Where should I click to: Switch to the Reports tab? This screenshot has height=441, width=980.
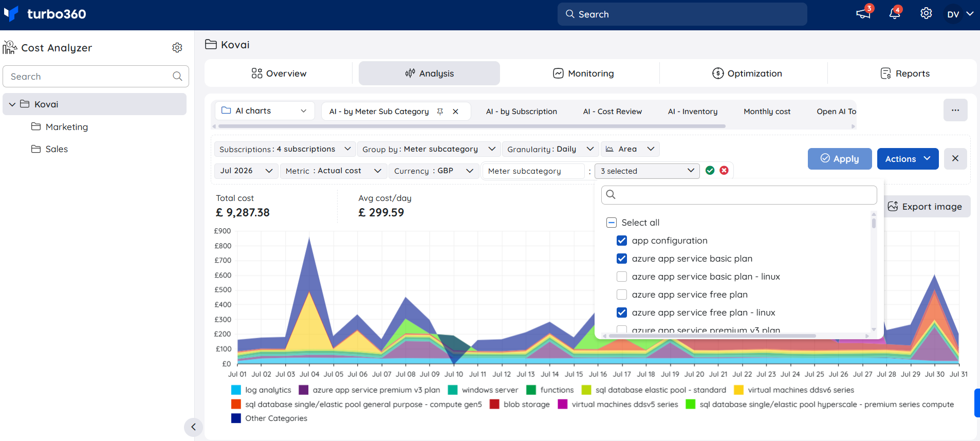(905, 73)
